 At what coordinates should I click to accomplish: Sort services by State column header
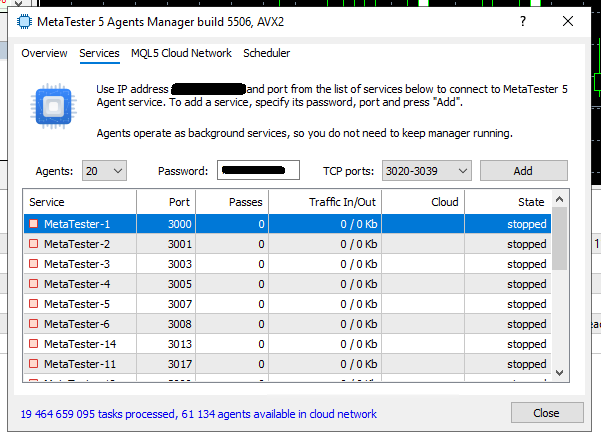[530, 202]
